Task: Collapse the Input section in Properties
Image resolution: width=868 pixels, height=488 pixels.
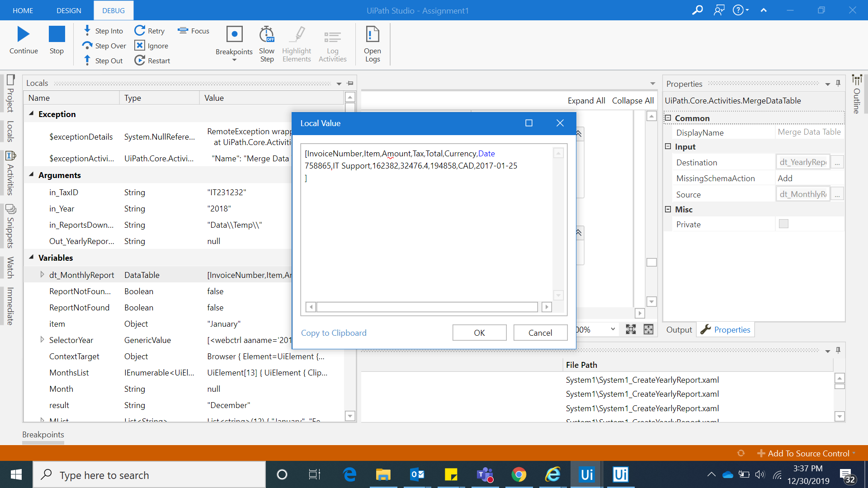Action: [668, 146]
